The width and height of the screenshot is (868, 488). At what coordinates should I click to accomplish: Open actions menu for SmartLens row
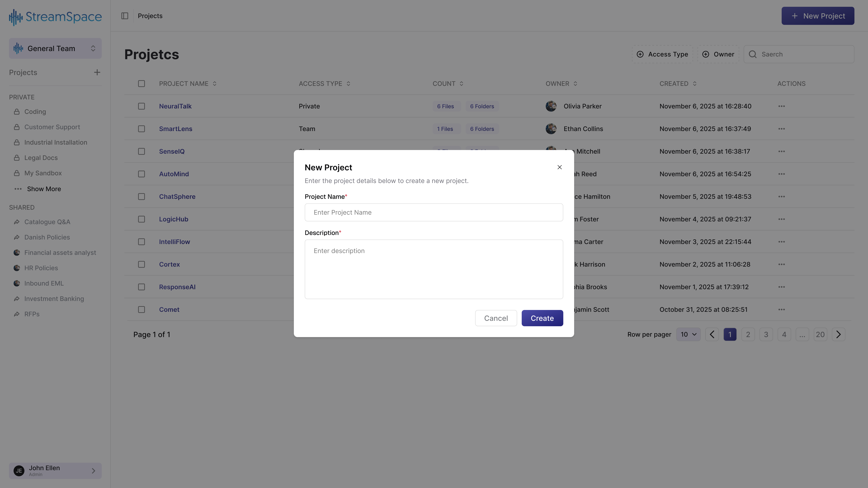[x=781, y=129]
